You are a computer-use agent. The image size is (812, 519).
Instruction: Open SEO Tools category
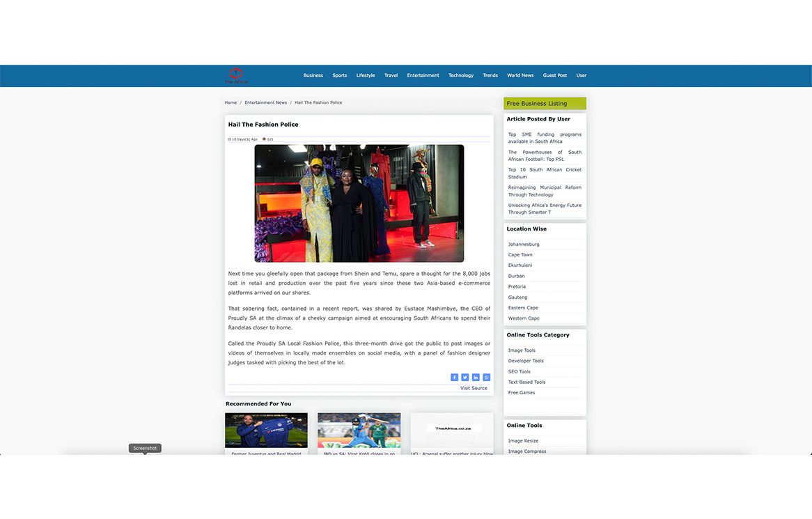point(519,371)
